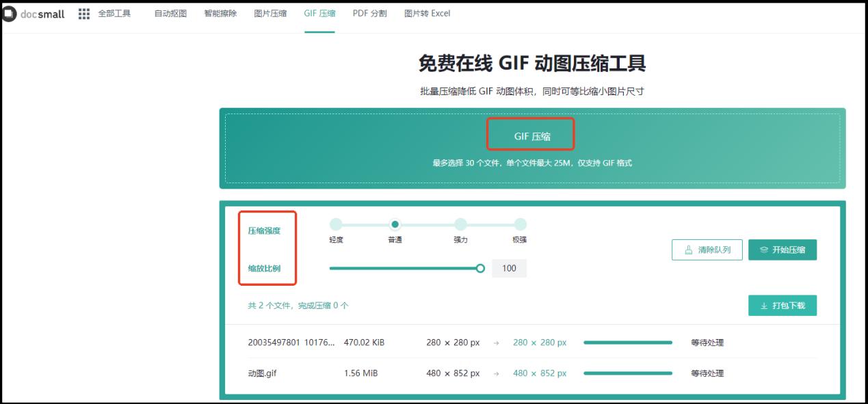Image resolution: width=868 pixels, height=404 pixels.
Task: Click the scale value field showing 100
Action: 509,268
